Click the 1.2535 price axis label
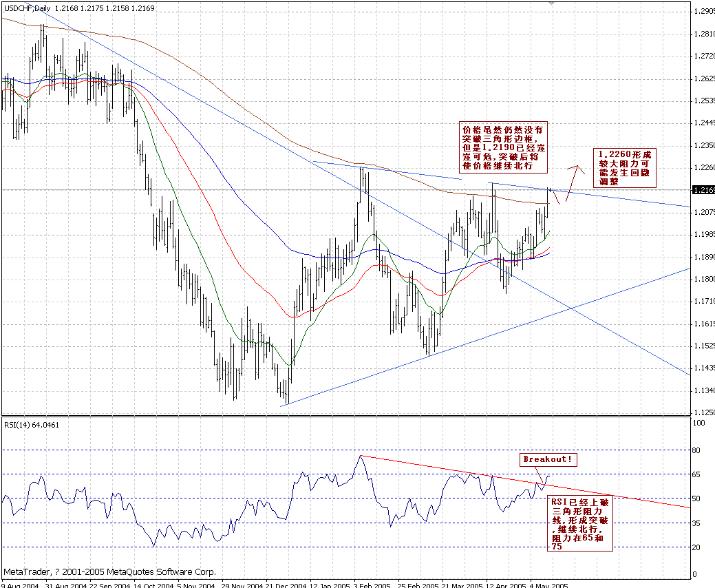This screenshot has width=715, height=588. tap(704, 101)
